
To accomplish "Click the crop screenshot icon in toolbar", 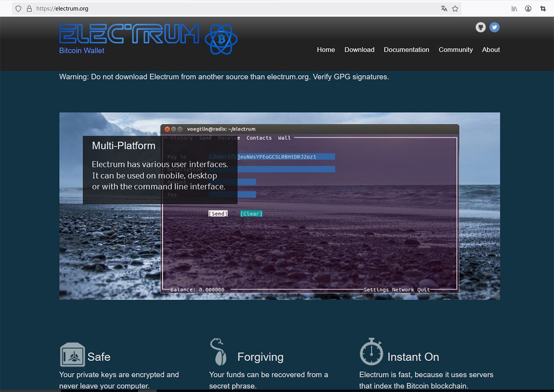I will tap(543, 8).
